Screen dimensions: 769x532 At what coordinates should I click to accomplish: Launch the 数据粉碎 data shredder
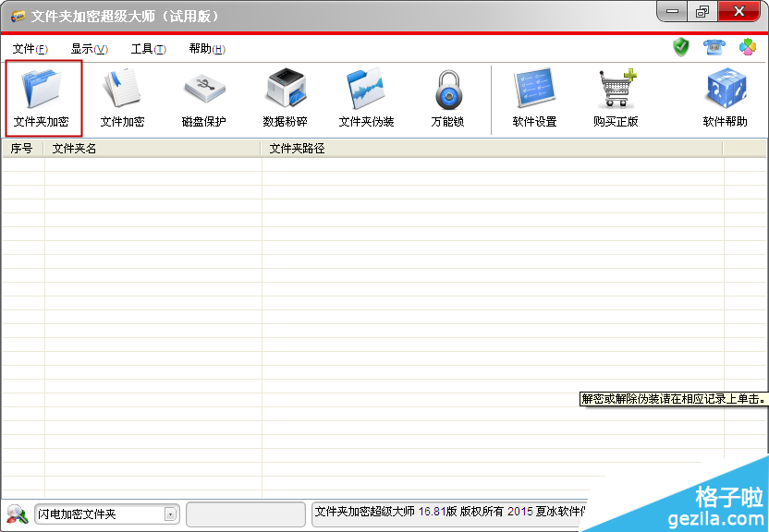286,98
